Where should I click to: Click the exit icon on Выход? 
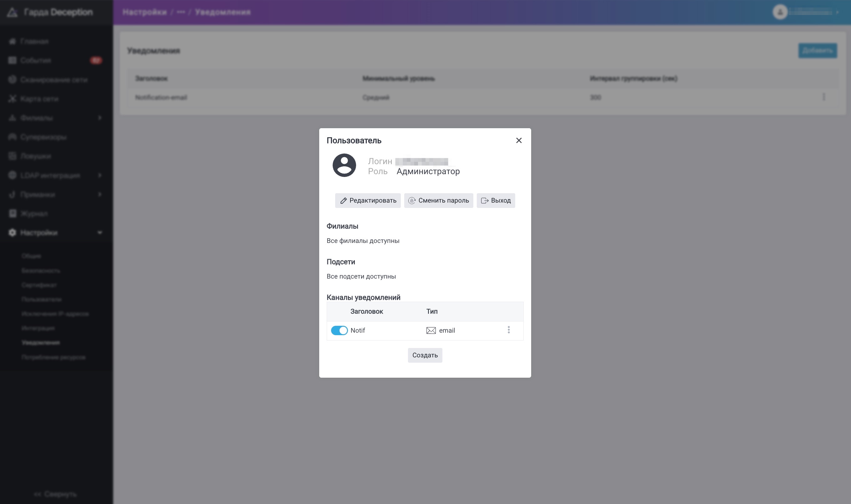point(485,201)
